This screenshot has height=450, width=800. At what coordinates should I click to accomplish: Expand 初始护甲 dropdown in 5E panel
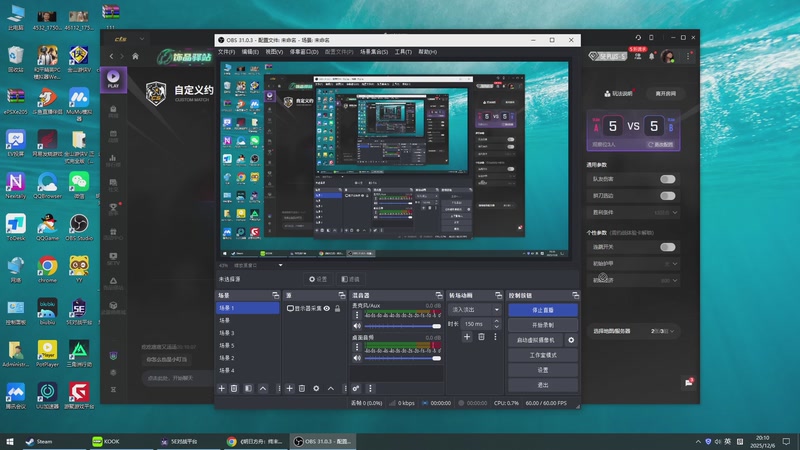(x=674, y=264)
